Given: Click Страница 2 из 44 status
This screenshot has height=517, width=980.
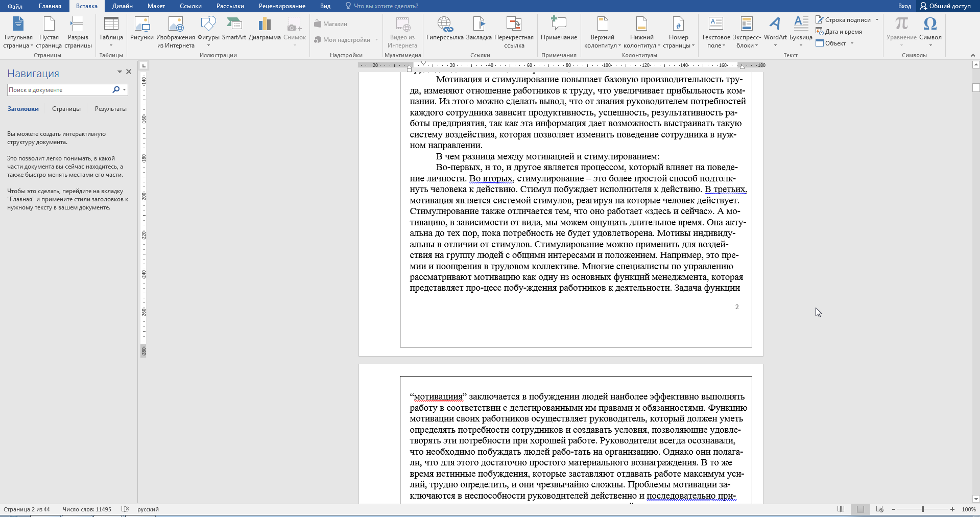Looking at the screenshot, I should click(x=27, y=509).
